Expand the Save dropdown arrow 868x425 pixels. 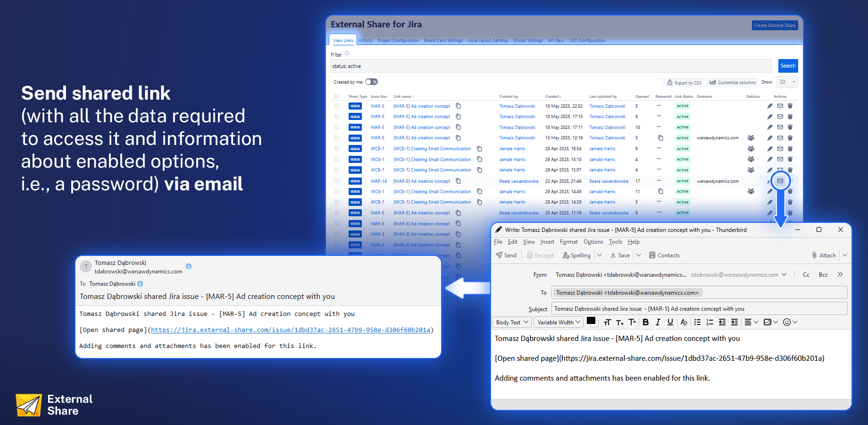[639, 255]
